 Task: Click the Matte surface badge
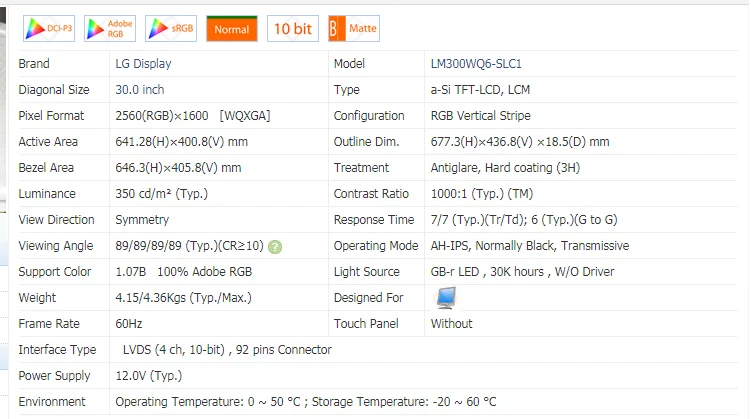[x=354, y=29]
